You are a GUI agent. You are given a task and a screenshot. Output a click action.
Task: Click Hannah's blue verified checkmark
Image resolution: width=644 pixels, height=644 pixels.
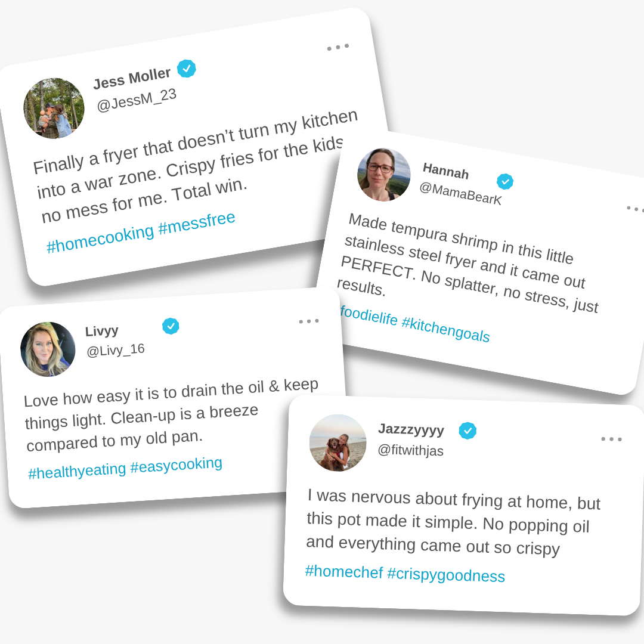point(505,181)
